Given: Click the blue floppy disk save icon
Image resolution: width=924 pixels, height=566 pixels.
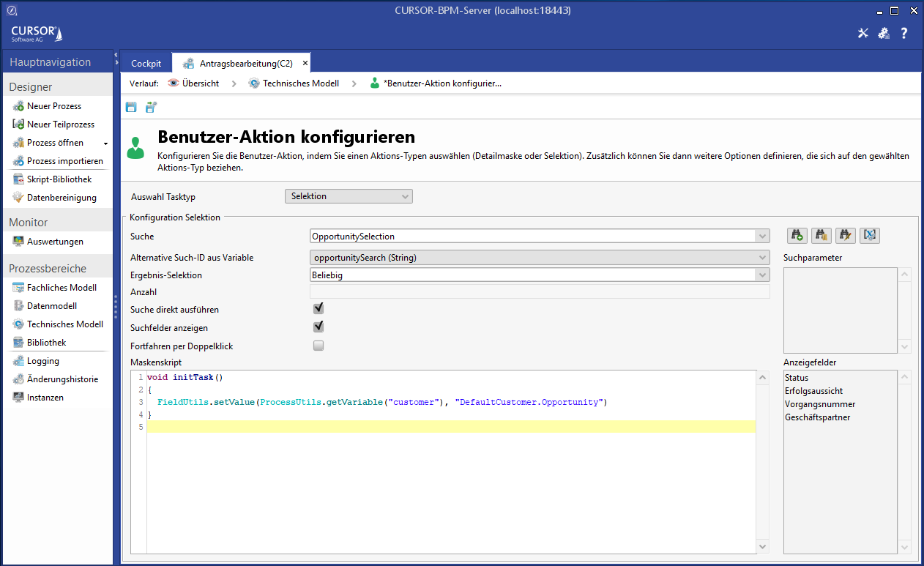Looking at the screenshot, I should pyautogui.click(x=131, y=108).
